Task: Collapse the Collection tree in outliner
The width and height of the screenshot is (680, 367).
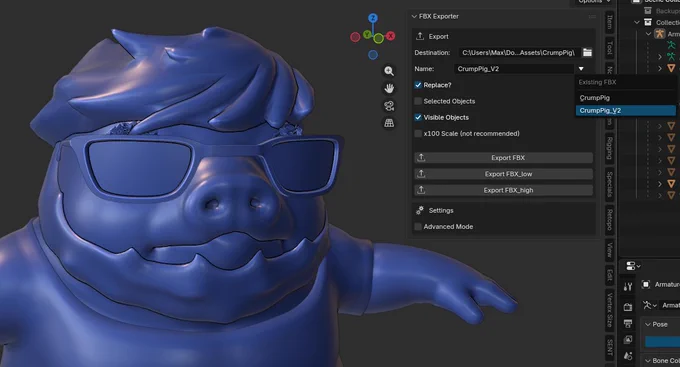Action: pos(637,22)
